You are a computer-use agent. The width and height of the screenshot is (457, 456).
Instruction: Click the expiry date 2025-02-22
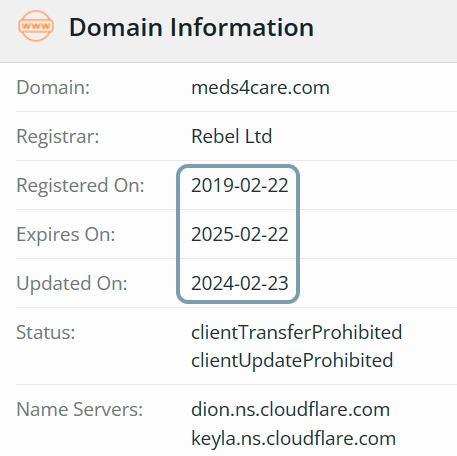240,234
